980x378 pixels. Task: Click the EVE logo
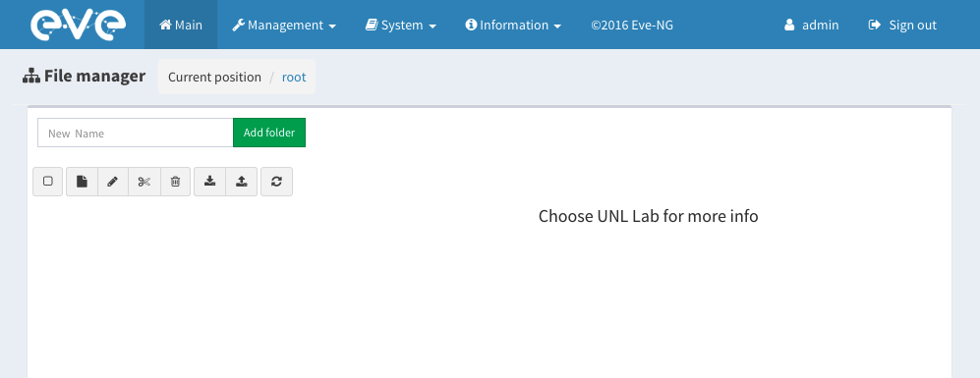coord(78,25)
